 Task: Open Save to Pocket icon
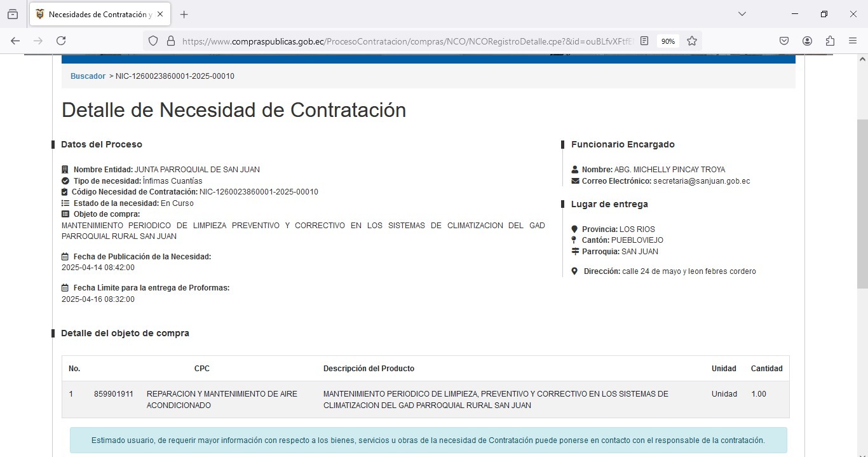click(784, 41)
